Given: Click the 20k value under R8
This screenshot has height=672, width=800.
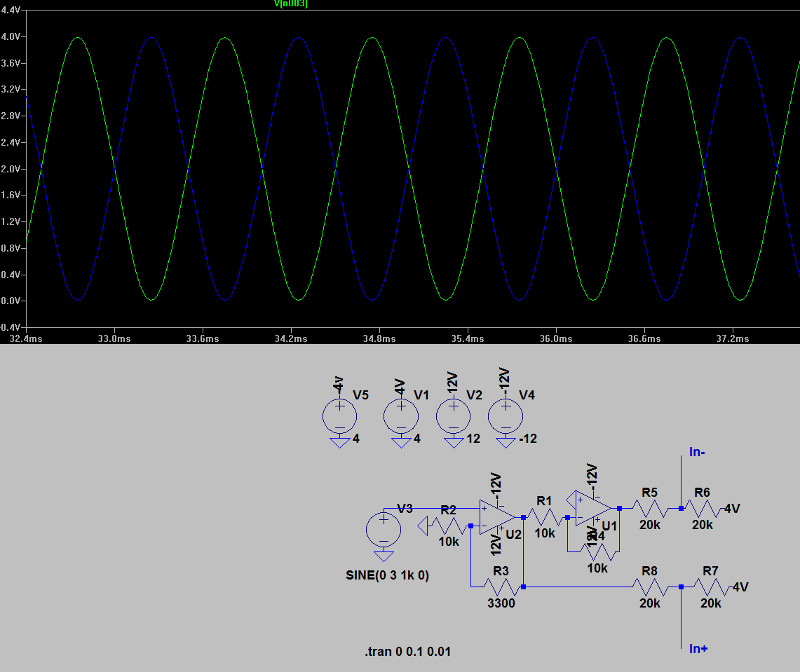Looking at the screenshot, I should pyautogui.click(x=650, y=603).
